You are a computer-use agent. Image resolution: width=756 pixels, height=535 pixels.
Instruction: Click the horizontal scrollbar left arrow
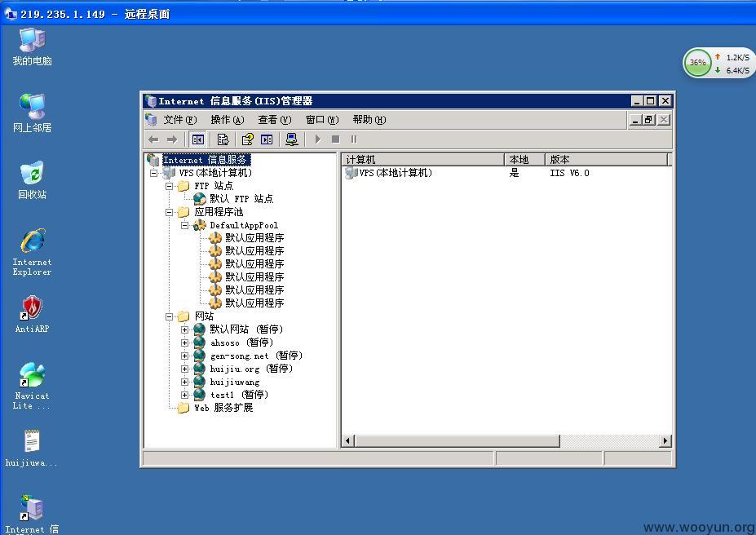pyautogui.click(x=348, y=440)
